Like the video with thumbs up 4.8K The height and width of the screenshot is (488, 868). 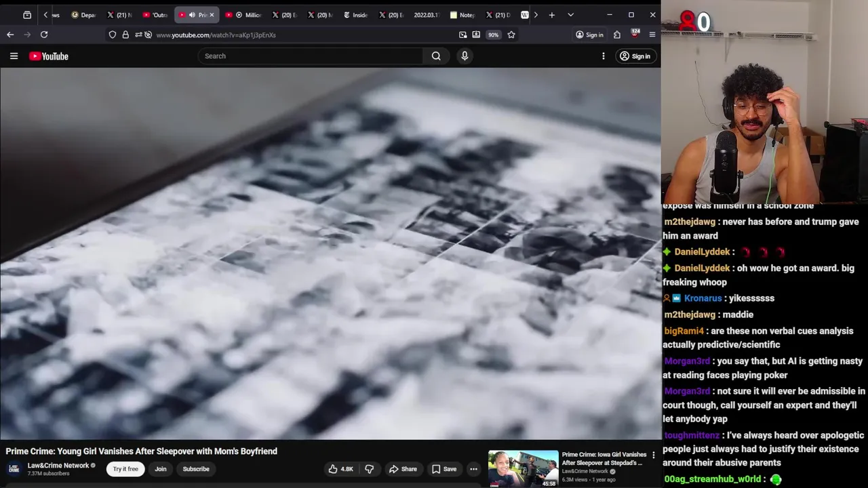(341, 469)
